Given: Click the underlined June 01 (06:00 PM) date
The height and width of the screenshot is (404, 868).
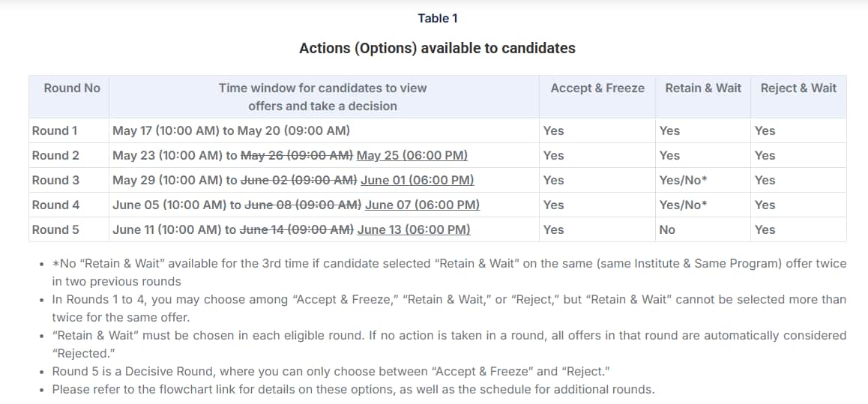Looking at the screenshot, I should [418, 181].
